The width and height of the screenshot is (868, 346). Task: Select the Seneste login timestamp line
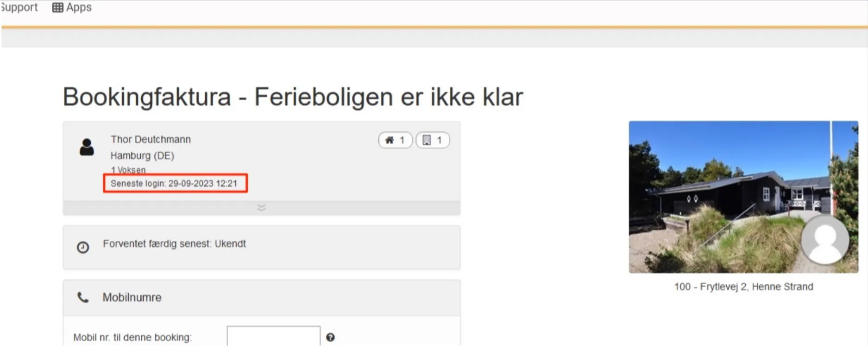click(174, 184)
